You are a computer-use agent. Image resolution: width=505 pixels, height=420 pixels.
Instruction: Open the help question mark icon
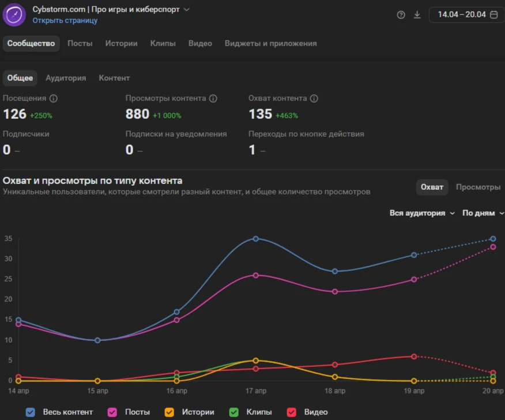coord(401,15)
